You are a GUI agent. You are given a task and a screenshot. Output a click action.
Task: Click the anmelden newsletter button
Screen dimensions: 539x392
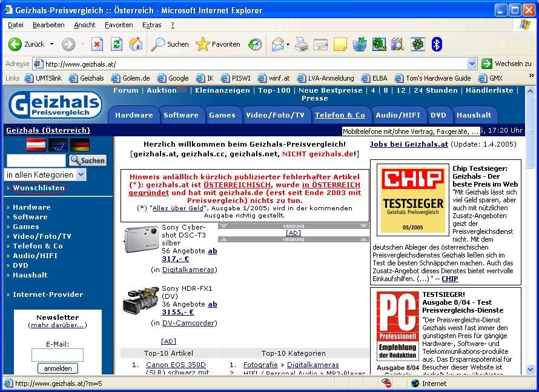[x=58, y=368]
